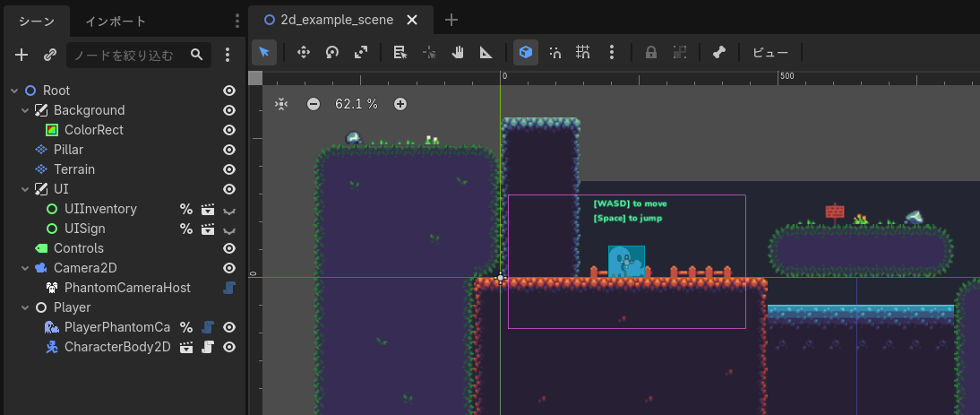This screenshot has width=980, height=415.
Task: Select the Move mode tool in toolbar
Action: tap(303, 52)
